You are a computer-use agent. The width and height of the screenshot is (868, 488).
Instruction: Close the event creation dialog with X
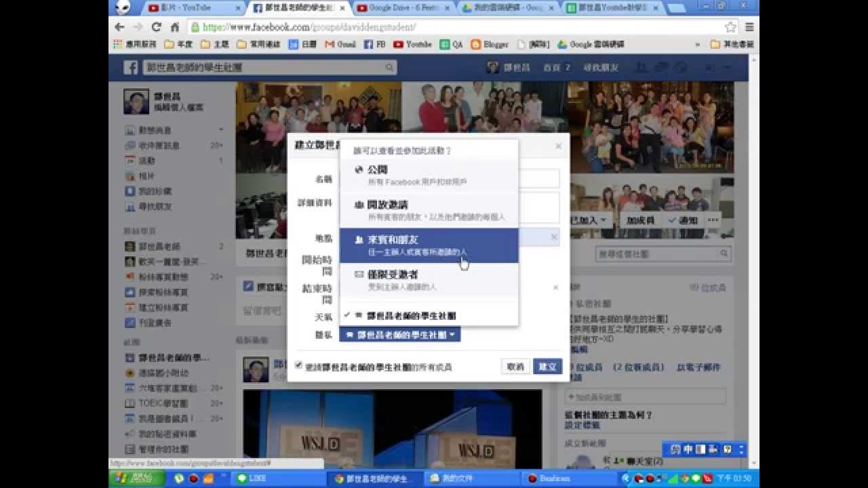tap(558, 146)
